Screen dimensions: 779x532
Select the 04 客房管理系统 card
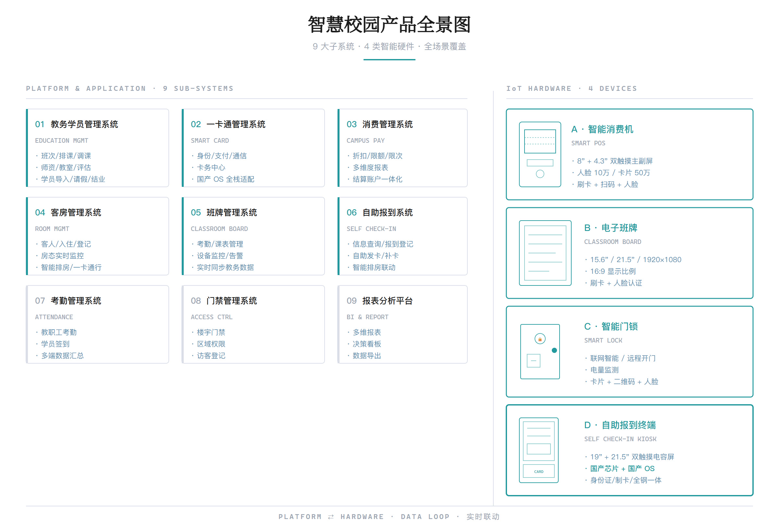97,236
